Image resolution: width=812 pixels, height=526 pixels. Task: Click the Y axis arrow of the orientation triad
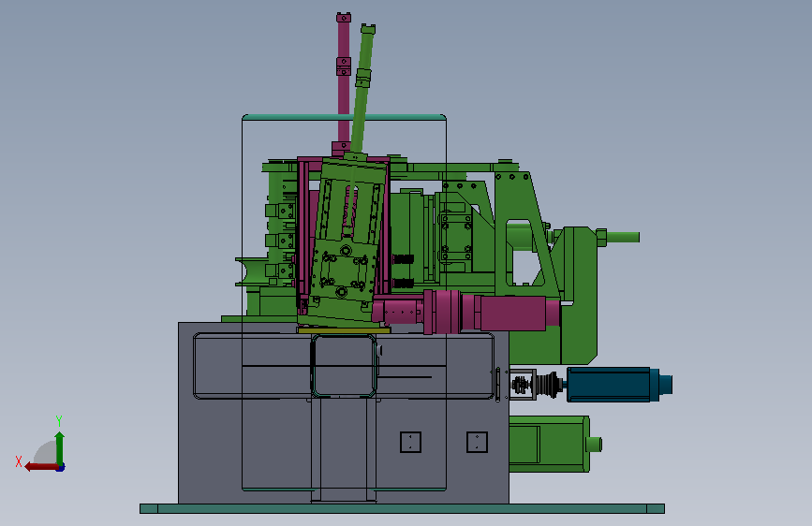click(60, 447)
